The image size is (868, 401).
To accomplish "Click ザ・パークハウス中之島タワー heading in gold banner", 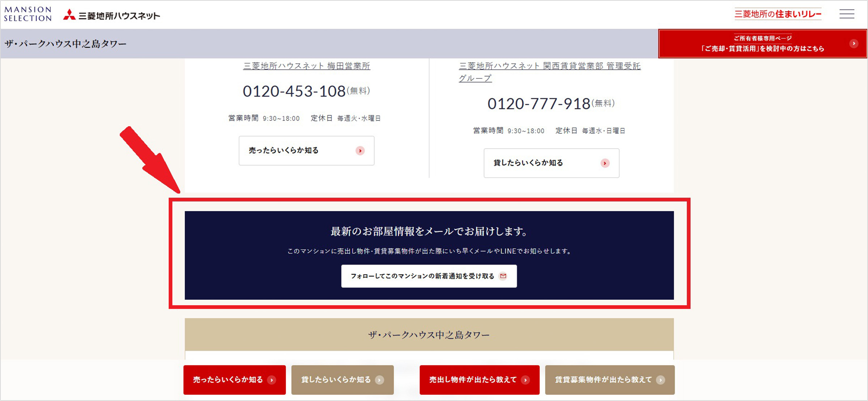I will click(429, 335).
